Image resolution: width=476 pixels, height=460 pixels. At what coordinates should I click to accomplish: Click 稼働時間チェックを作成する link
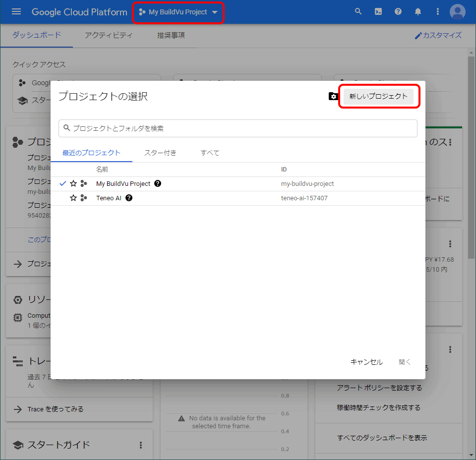[x=378, y=407]
